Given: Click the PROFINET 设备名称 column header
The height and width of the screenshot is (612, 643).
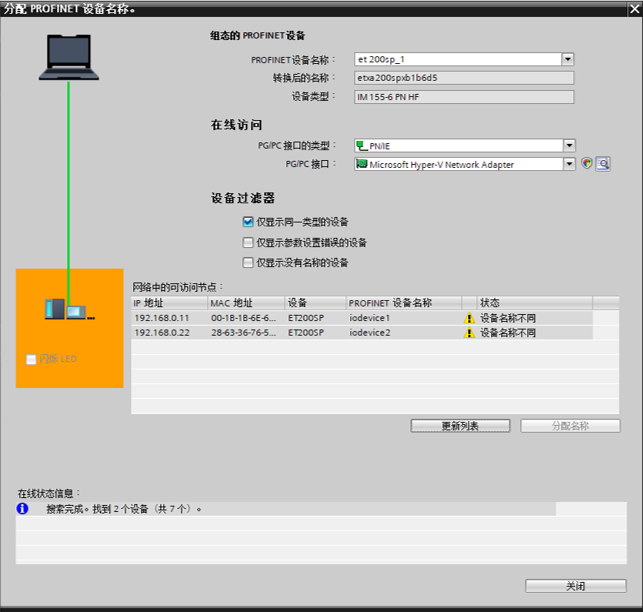Looking at the screenshot, I should [404, 303].
